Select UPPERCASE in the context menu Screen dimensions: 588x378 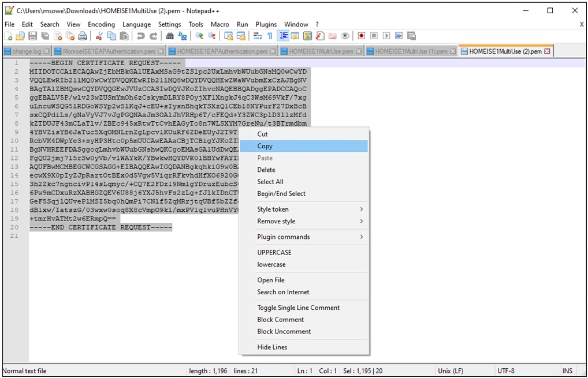[x=274, y=252]
